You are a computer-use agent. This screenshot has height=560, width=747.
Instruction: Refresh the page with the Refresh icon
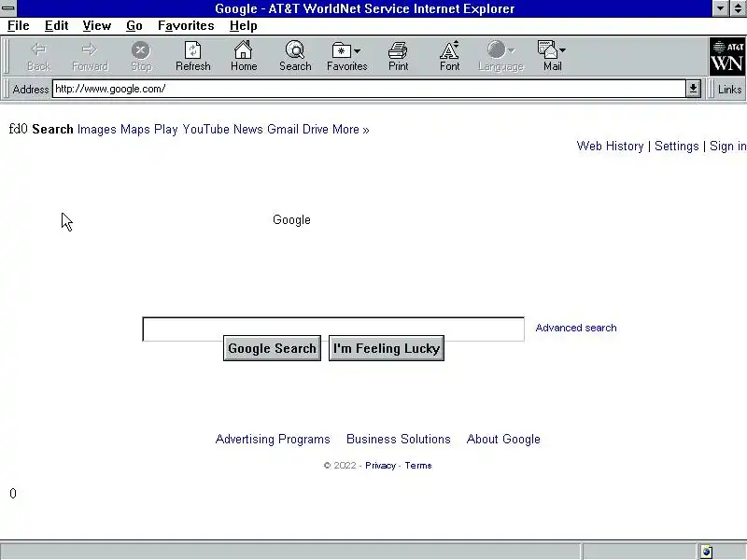tap(192, 50)
